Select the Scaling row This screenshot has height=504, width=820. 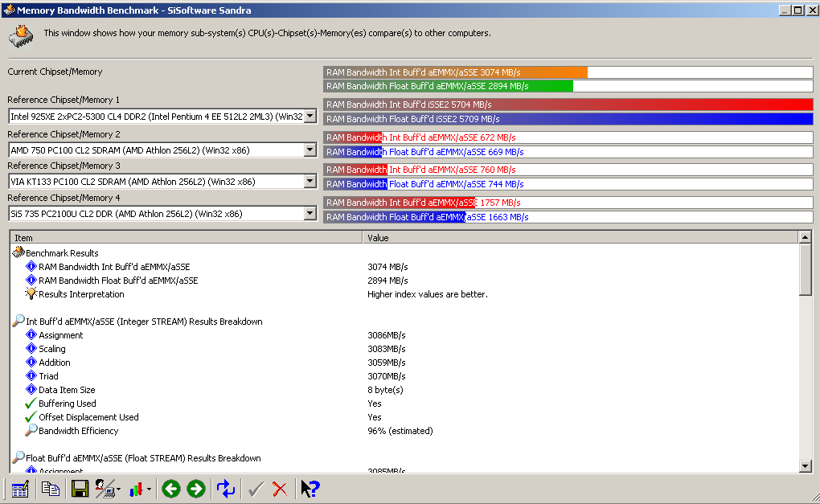tap(404, 349)
